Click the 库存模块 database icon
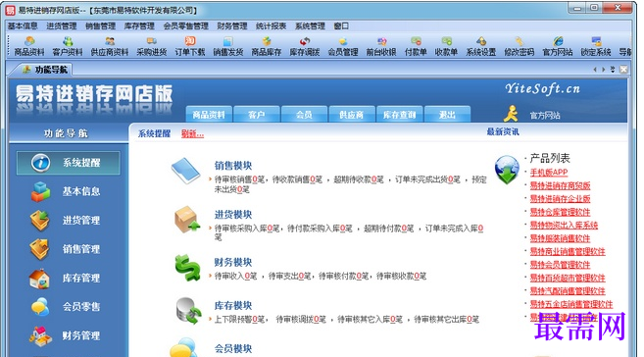The height and width of the screenshot is (357, 644). click(x=188, y=311)
